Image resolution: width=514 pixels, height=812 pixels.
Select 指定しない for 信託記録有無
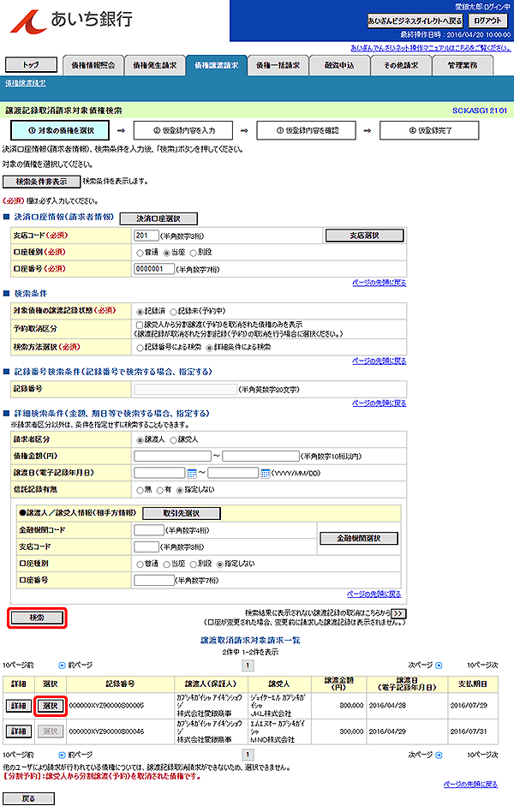coord(180,490)
